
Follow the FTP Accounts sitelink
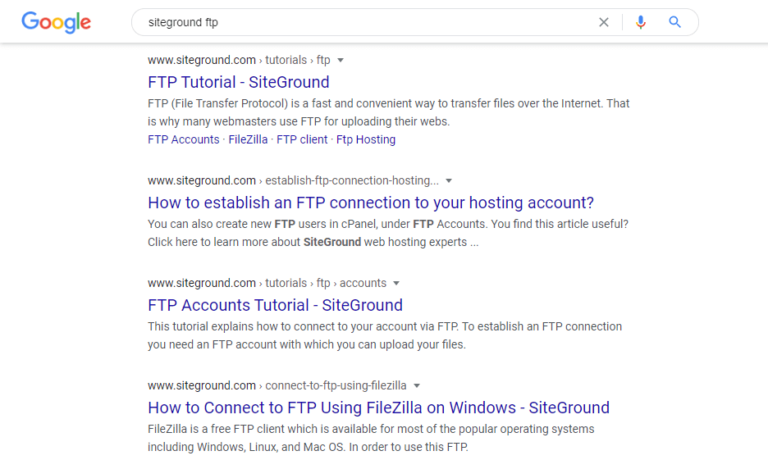(x=184, y=140)
